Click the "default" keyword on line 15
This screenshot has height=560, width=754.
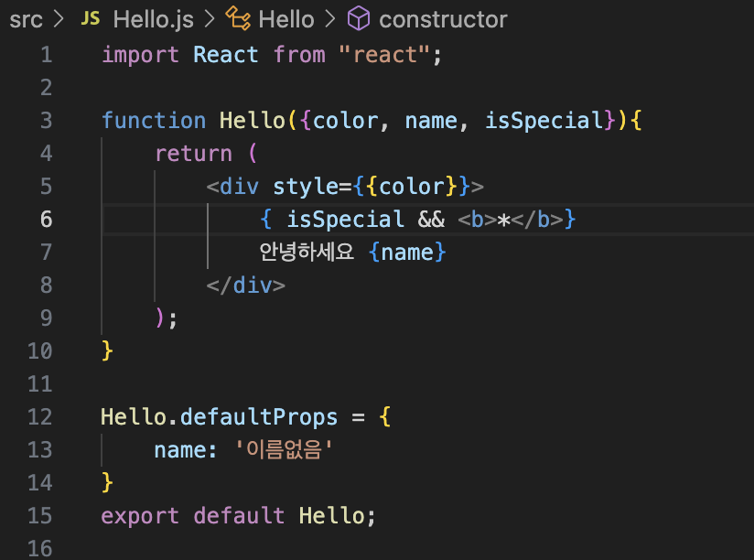239,516
